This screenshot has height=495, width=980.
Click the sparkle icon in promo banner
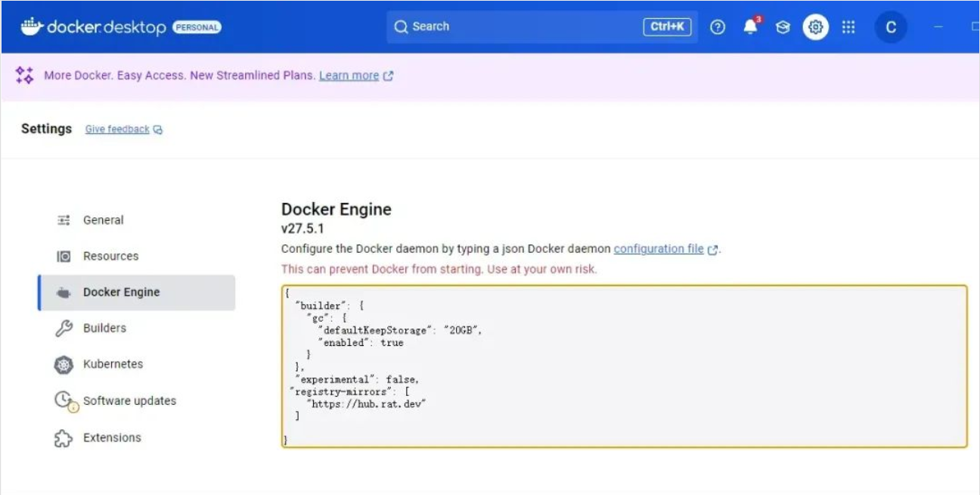pyautogui.click(x=24, y=75)
